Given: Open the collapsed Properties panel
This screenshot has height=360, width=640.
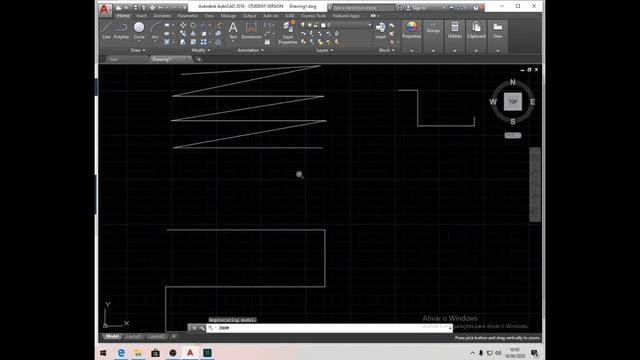Looking at the screenshot, I should (411, 37).
